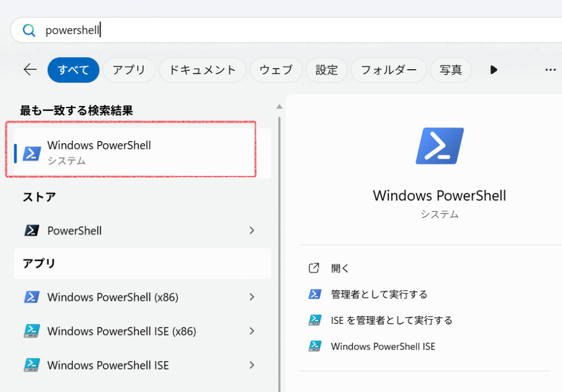
Task: Click the three-dot more options icon
Action: coord(550,70)
